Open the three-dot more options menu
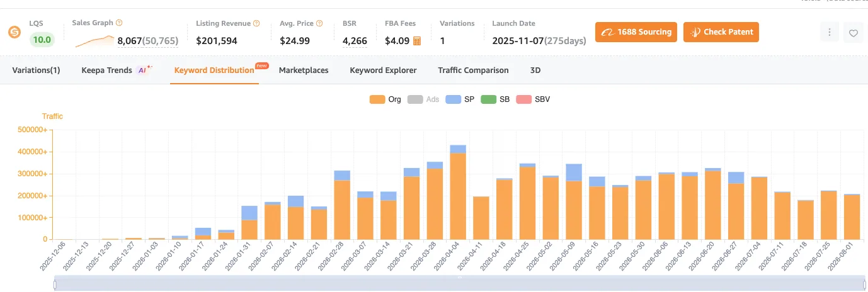Viewport: 868px width, 292px height. (830, 32)
